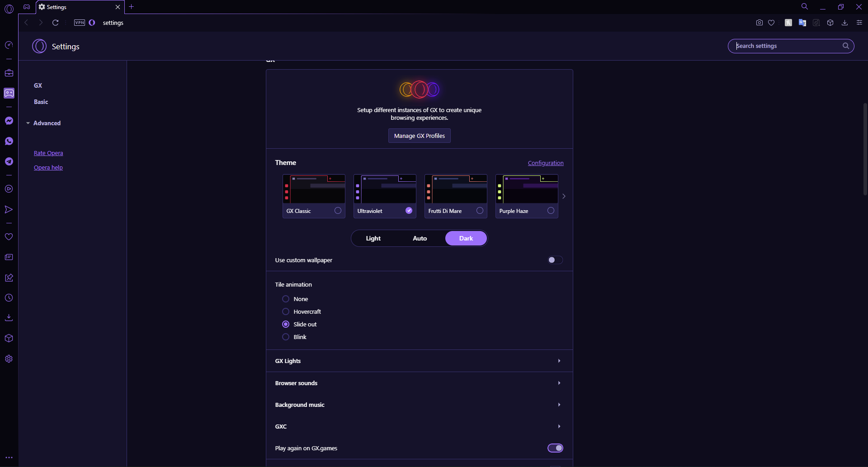Open Telegram in the sidebar

tap(9, 161)
